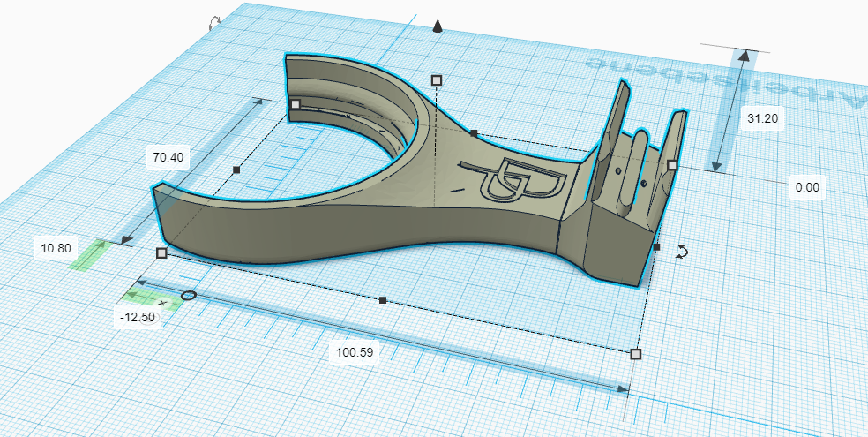Edit the 10.80 ruler offset value
Screen dimensions: 868x437
tap(56, 248)
